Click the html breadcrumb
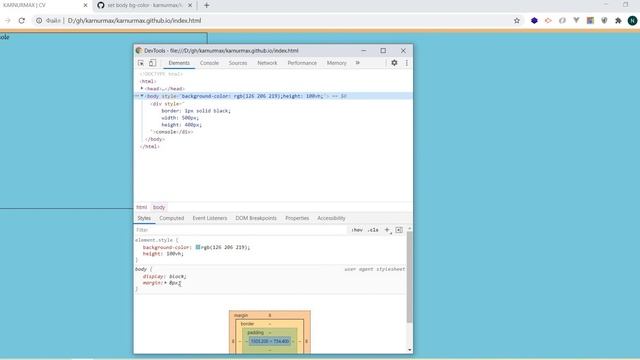The width and height of the screenshot is (640, 360). tap(142, 207)
